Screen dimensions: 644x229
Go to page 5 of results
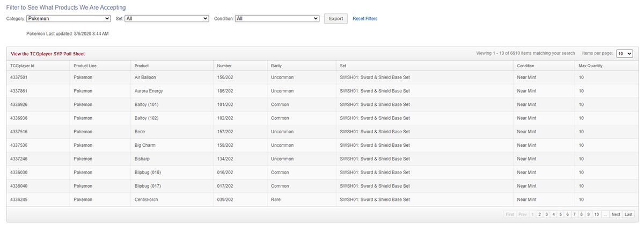[560, 214]
